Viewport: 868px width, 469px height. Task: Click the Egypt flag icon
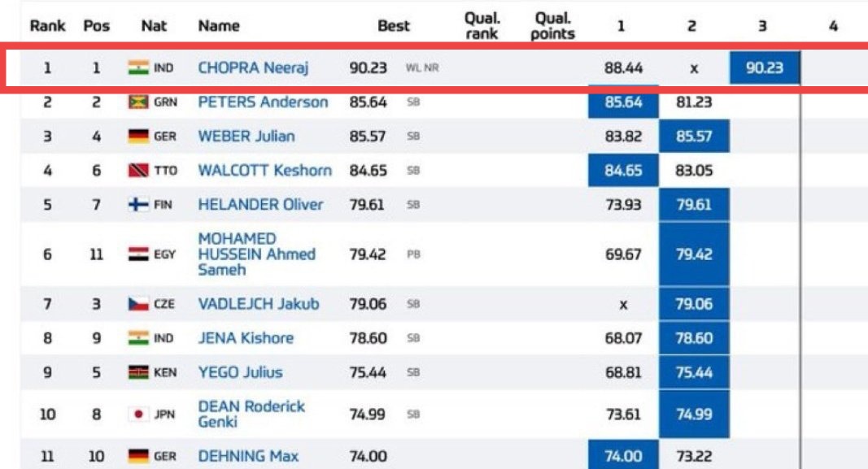tap(138, 254)
